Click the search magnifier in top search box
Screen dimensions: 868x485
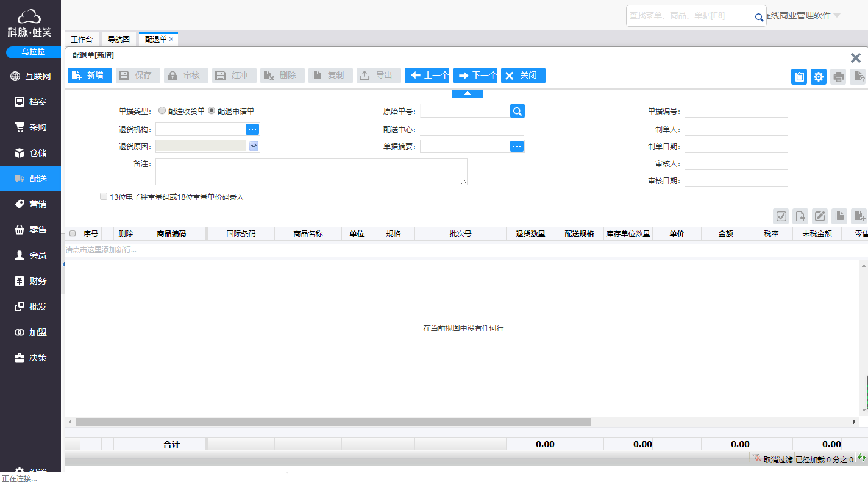pos(759,18)
